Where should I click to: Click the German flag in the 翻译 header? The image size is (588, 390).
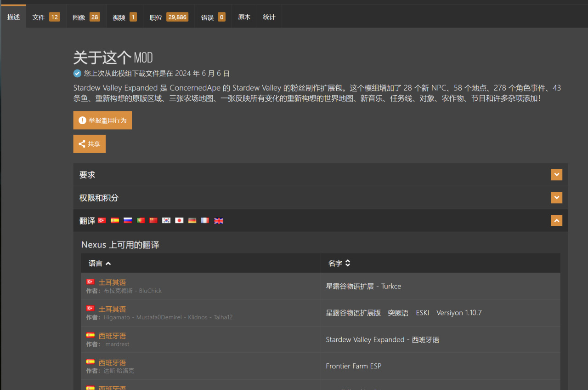pyautogui.click(x=192, y=220)
